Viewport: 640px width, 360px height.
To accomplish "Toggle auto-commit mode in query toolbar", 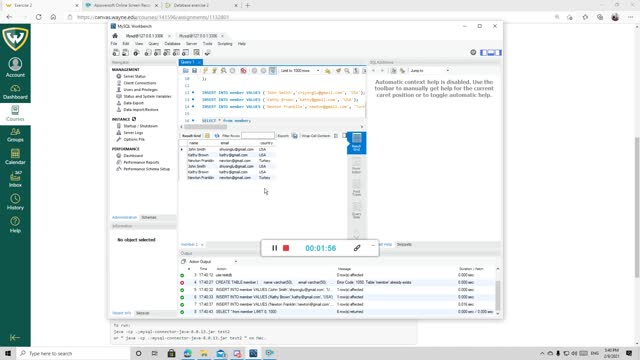I will (x=272, y=71).
